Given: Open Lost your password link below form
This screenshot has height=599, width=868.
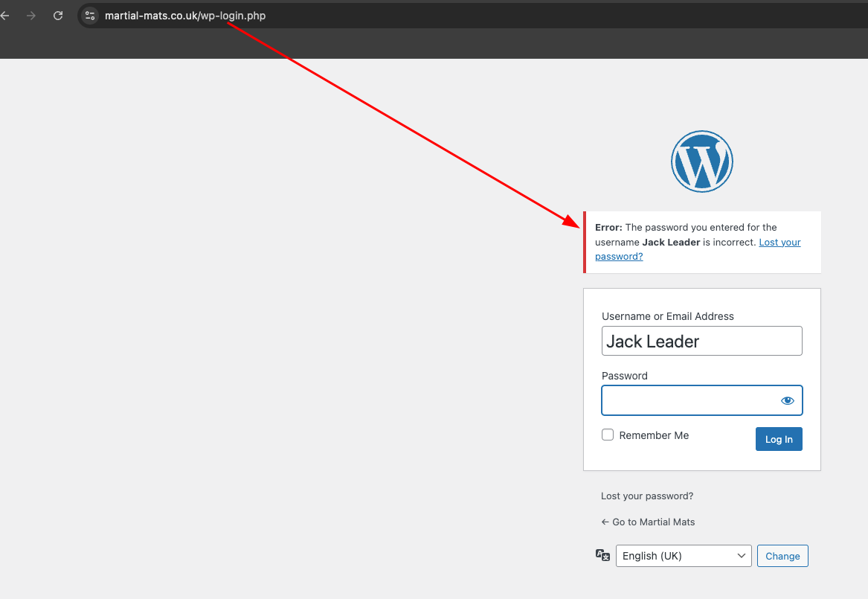Looking at the screenshot, I should (x=647, y=496).
